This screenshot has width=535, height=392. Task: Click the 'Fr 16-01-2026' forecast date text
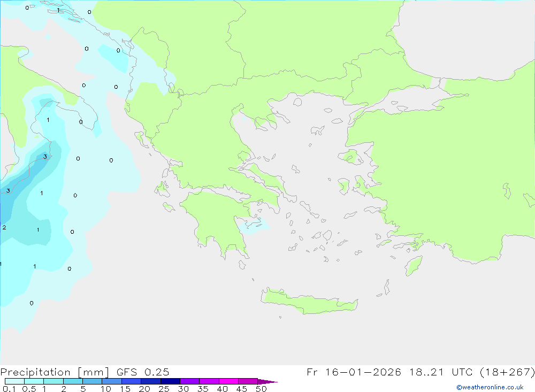pos(354,372)
